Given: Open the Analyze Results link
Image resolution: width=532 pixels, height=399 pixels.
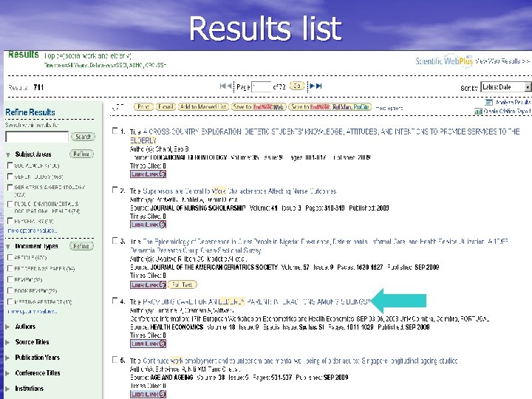Looking at the screenshot, I should [x=512, y=102].
